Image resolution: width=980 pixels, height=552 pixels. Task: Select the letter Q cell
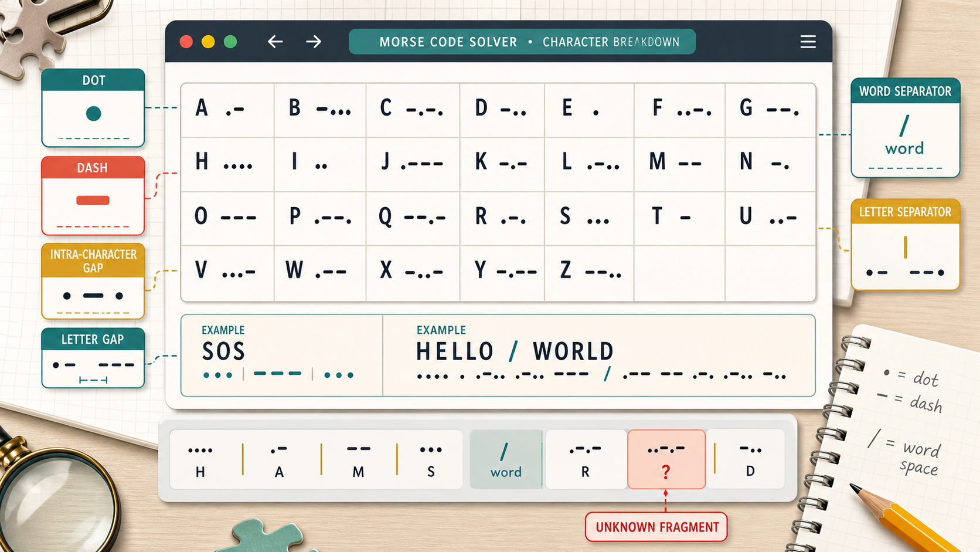point(413,218)
